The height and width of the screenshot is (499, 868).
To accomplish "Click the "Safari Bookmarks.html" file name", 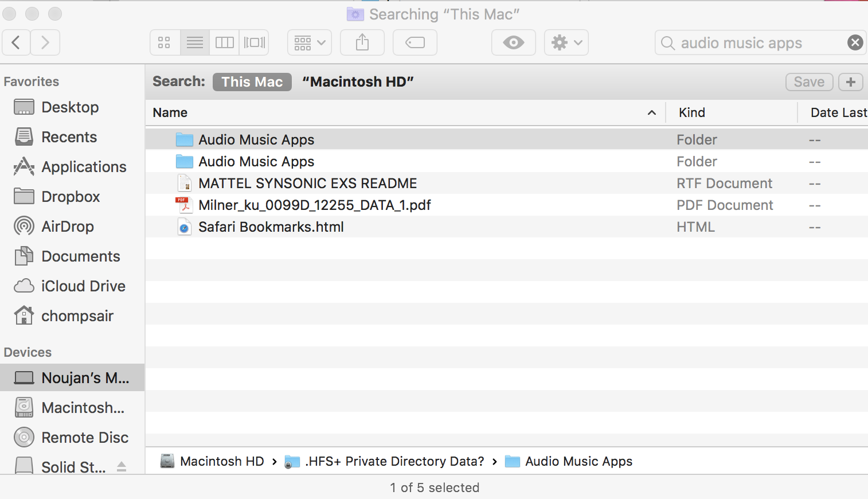I will coord(271,227).
